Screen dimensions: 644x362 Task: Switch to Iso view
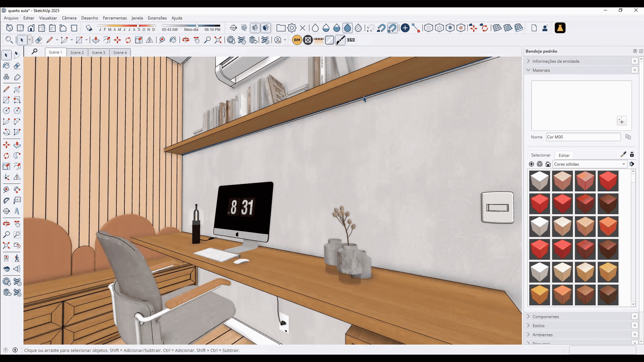point(9,28)
